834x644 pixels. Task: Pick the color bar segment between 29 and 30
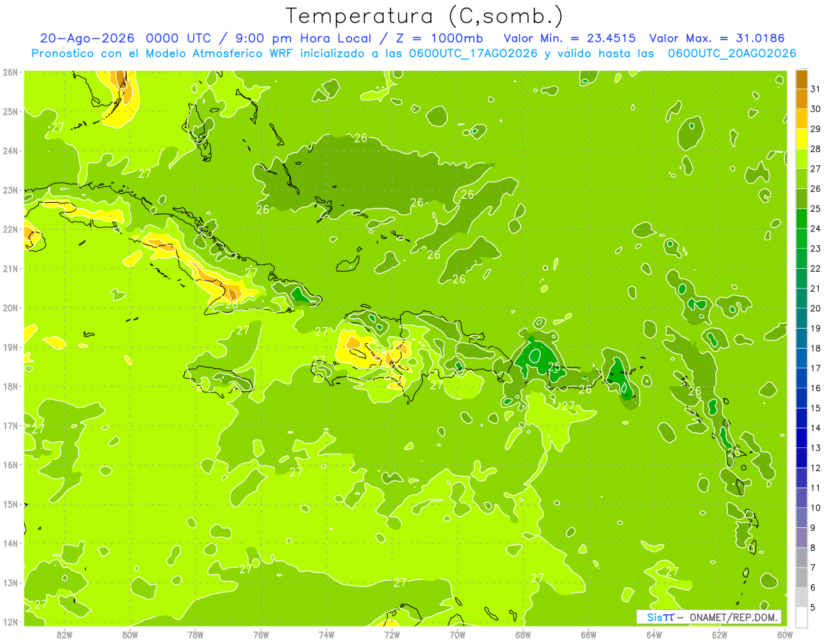click(801, 119)
